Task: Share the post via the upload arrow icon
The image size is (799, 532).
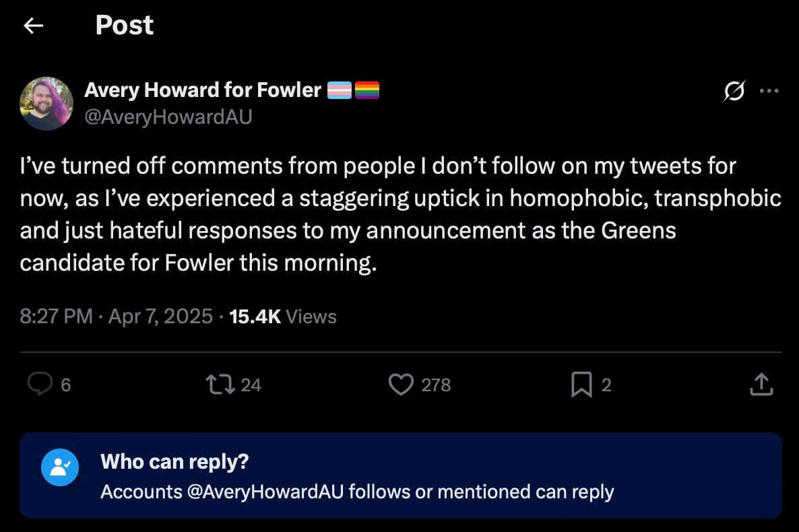Action: [761, 385]
